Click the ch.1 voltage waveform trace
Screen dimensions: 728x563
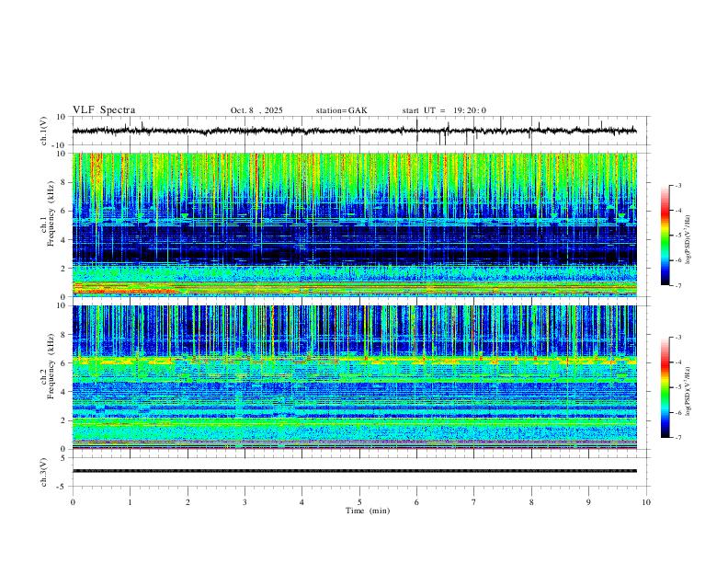click(x=354, y=131)
